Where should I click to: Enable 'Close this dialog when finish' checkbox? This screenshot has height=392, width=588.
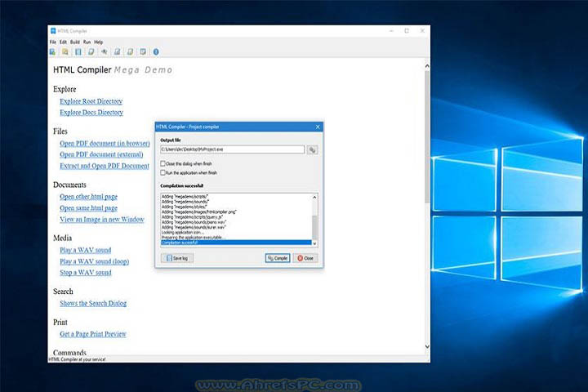pos(163,163)
